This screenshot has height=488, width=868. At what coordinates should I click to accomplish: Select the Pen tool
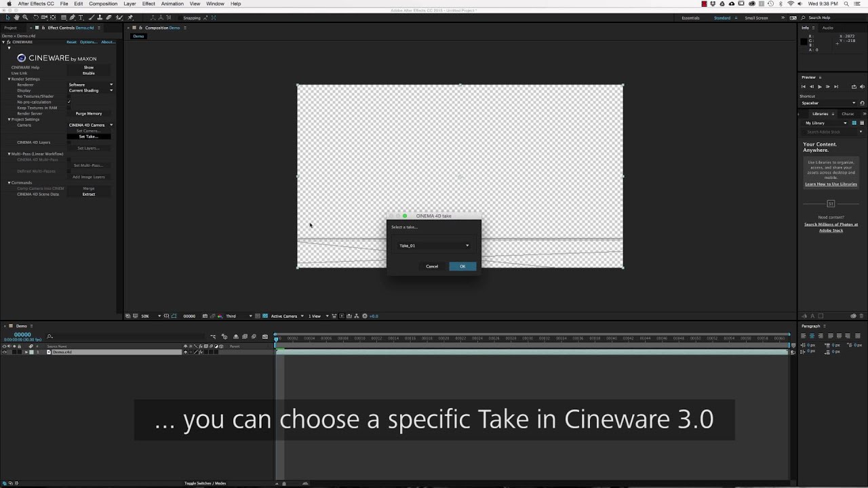click(x=73, y=18)
